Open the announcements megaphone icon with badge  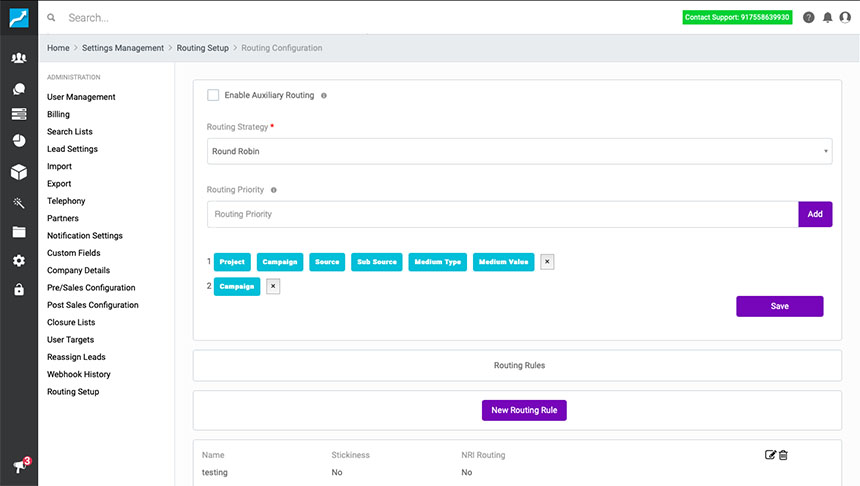click(x=21, y=465)
